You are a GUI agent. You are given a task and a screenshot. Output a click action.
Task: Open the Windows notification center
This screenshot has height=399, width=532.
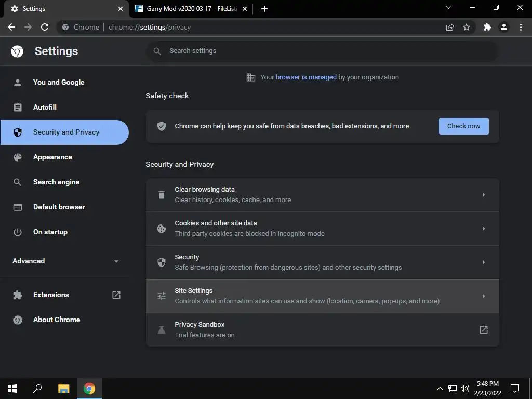515,389
